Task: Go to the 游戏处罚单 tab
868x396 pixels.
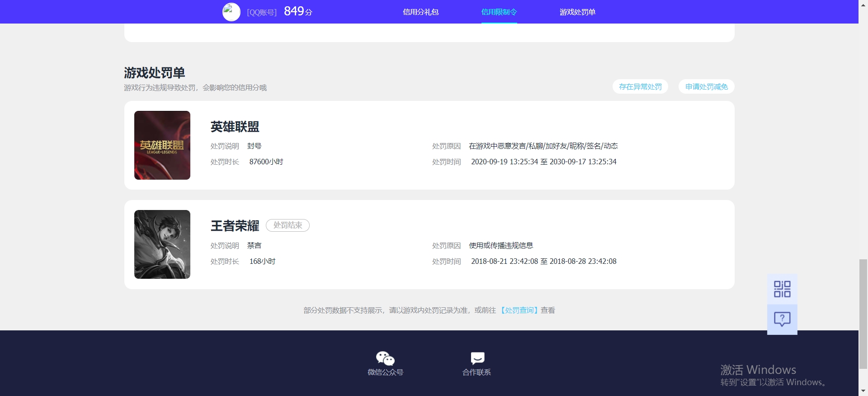Action: (x=578, y=12)
